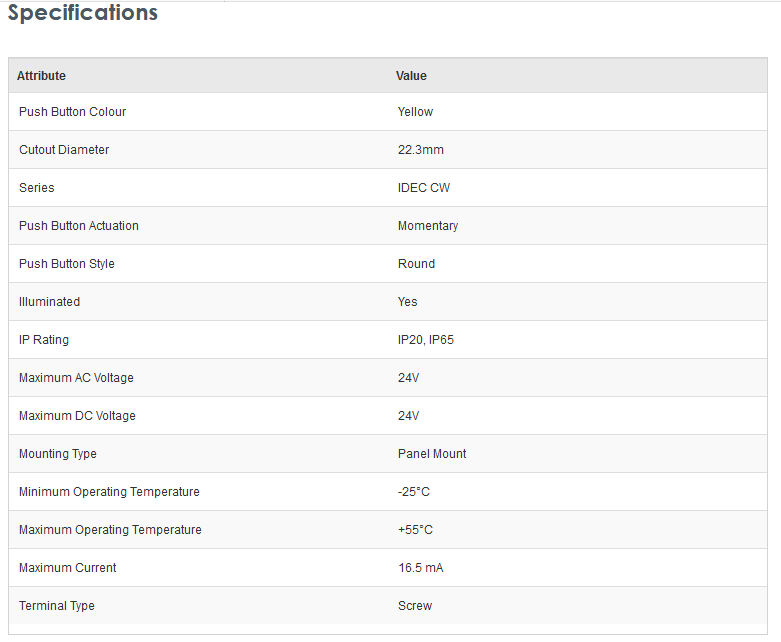The height and width of the screenshot is (642, 781).
Task: Click the IDEC CW series value
Action: (423, 188)
